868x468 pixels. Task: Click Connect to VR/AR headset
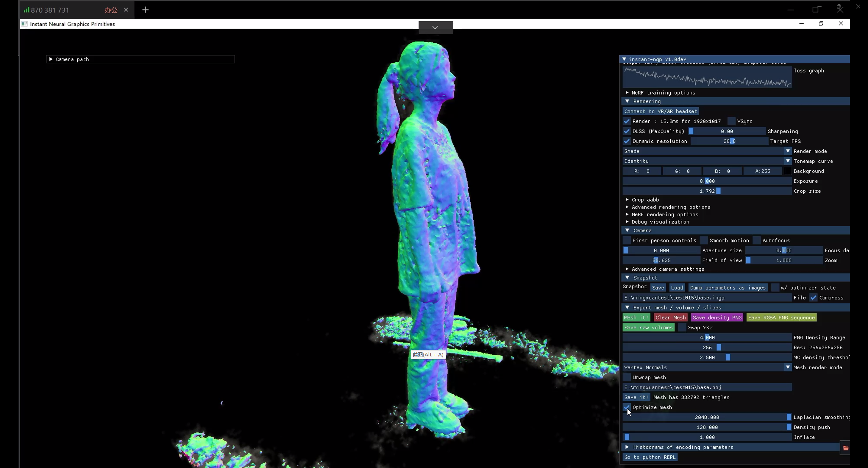660,111
